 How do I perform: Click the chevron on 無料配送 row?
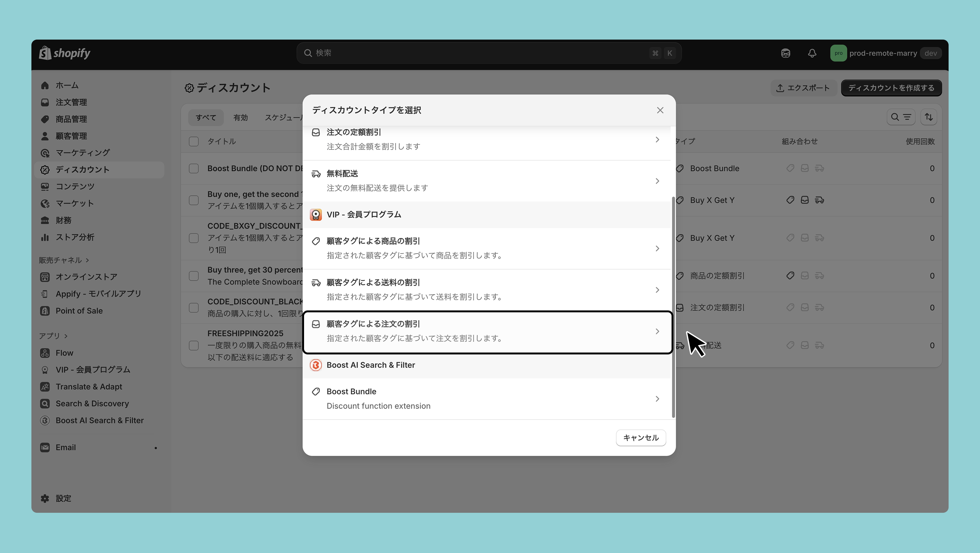[657, 181]
